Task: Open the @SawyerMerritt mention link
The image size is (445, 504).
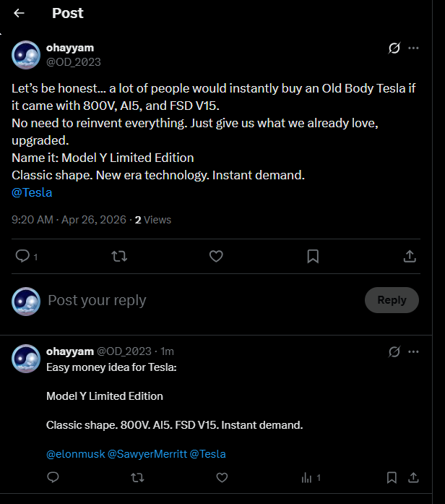Action: (x=147, y=454)
